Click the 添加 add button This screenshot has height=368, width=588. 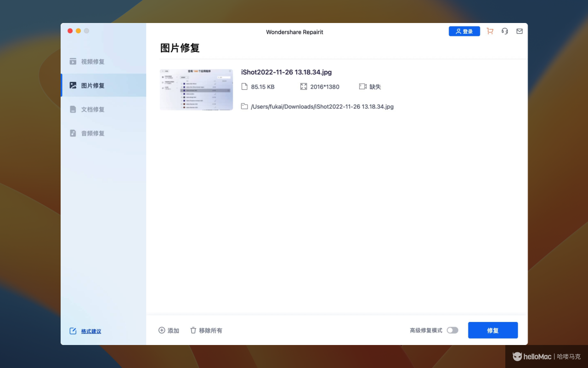coord(169,330)
